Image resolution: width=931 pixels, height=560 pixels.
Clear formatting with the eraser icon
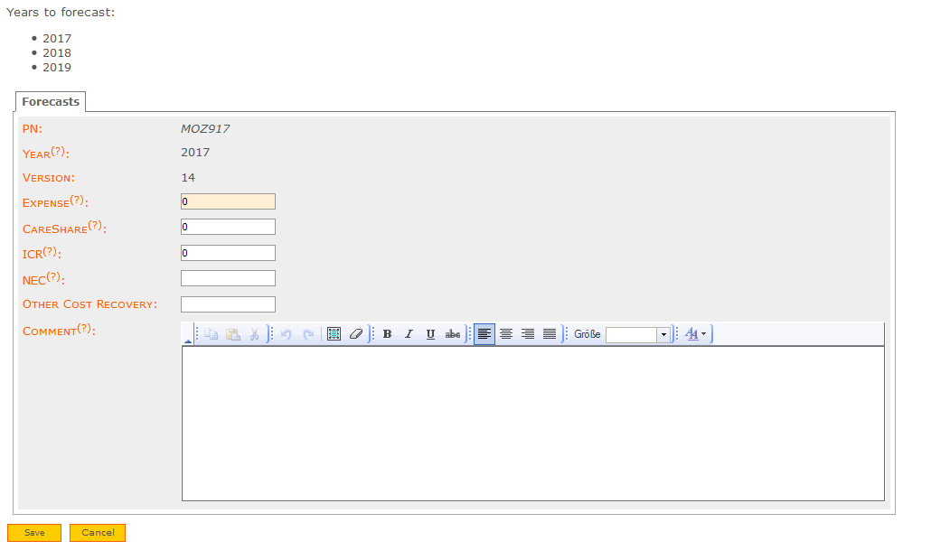coord(356,334)
